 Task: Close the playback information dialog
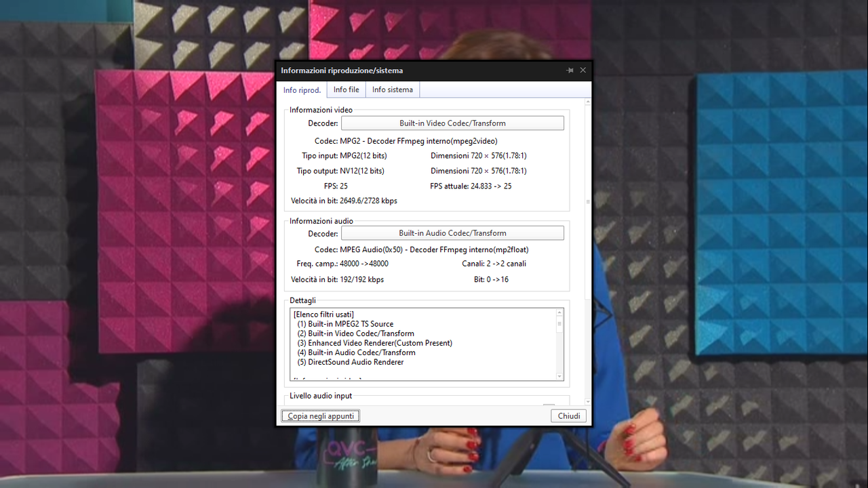(568, 415)
